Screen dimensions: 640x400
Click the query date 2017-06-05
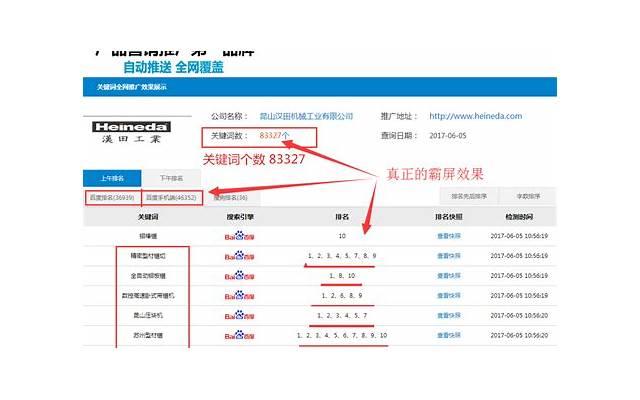447,136
